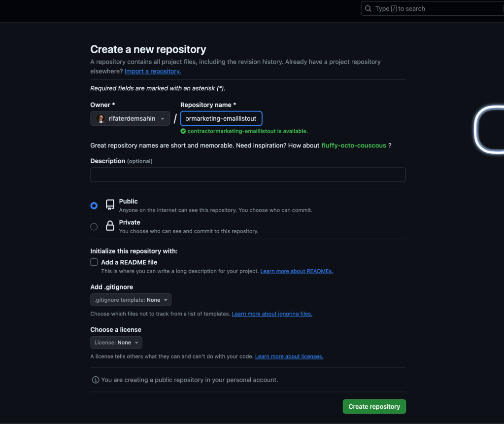Click the Public repository book icon
Viewport: 504px width, 424px height.
pyautogui.click(x=110, y=205)
